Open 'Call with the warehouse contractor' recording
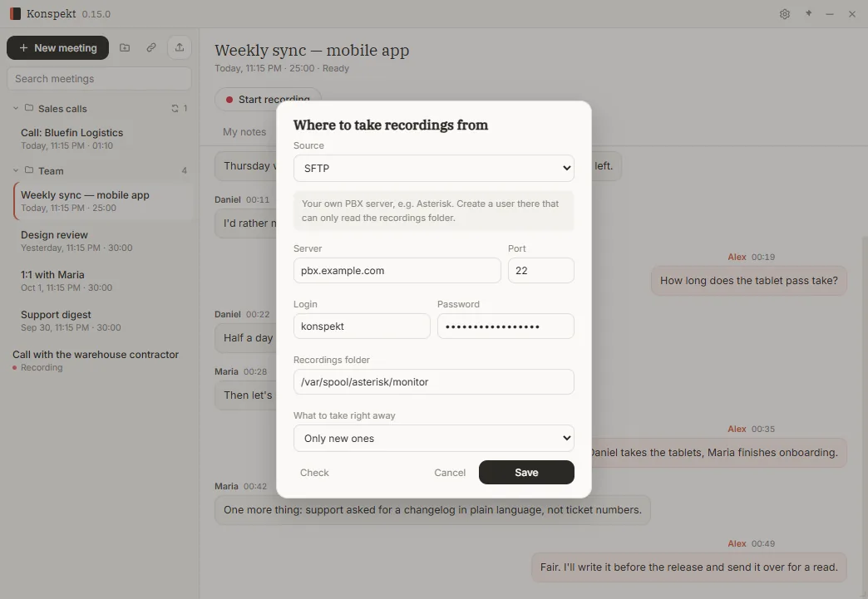The height and width of the screenshot is (599, 868). tap(99, 361)
